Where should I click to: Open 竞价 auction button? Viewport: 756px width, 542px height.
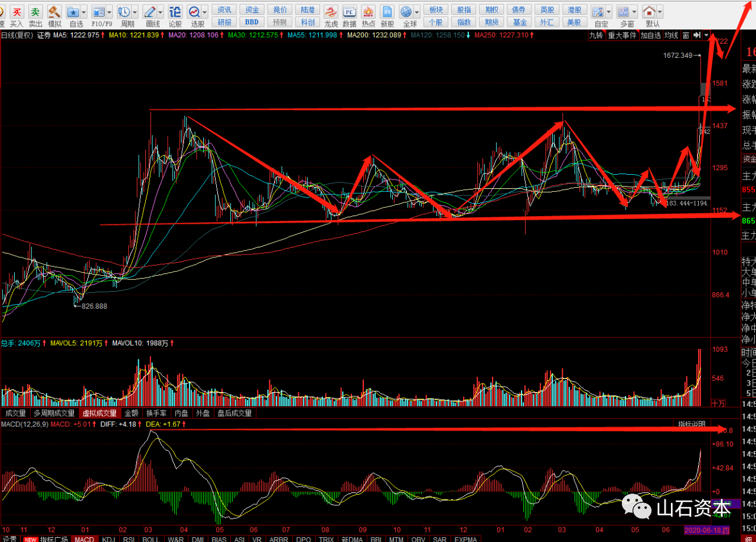[x=280, y=9]
